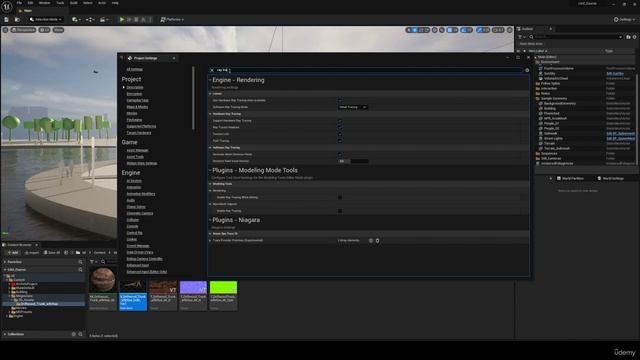This screenshot has height=360, width=640.
Task: Toggle Support Hardware Ray Tracing checkbox
Action: [x=340, y=121]
